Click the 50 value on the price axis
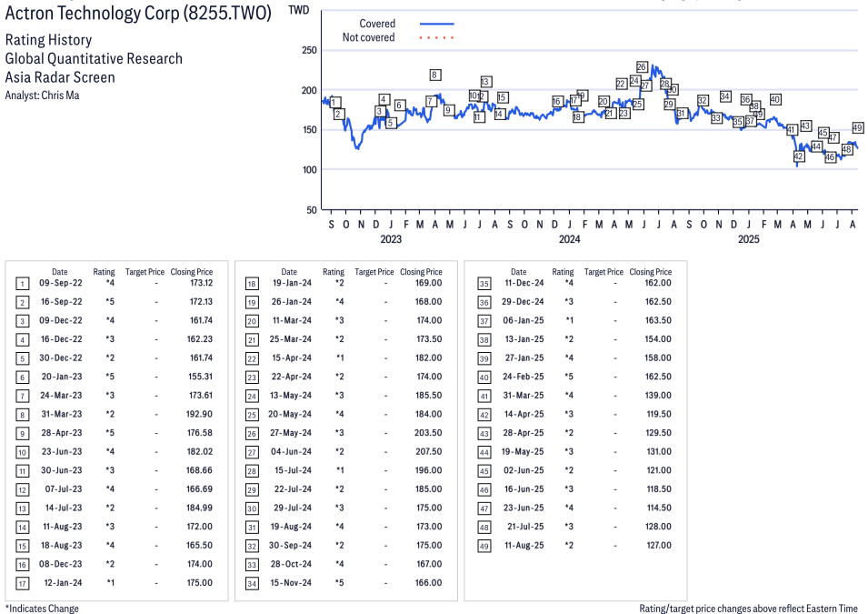 (312, 210)
